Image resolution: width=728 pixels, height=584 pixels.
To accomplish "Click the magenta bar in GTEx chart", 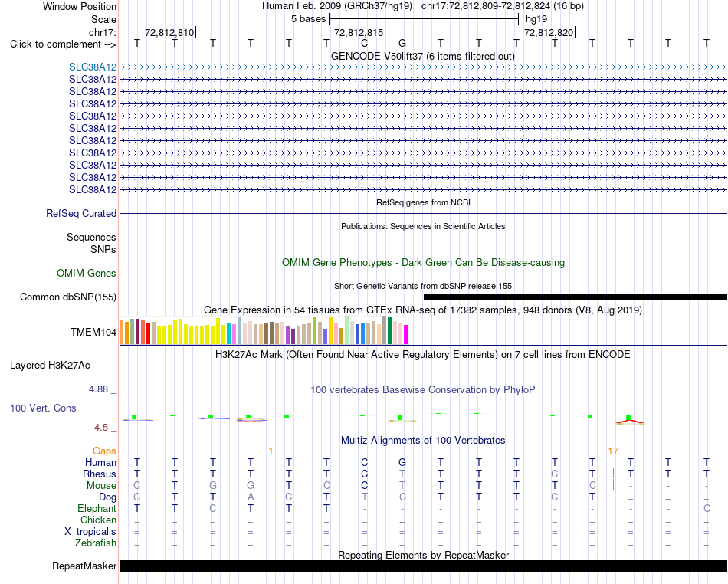I will 405,334.
